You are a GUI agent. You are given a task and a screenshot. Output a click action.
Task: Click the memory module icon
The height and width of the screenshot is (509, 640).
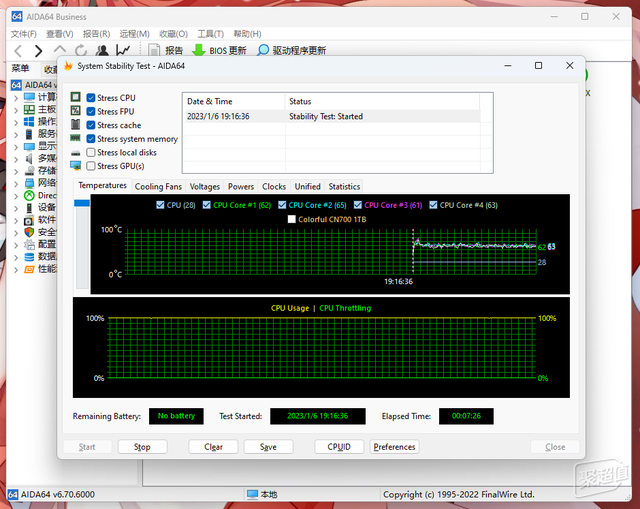76,138
